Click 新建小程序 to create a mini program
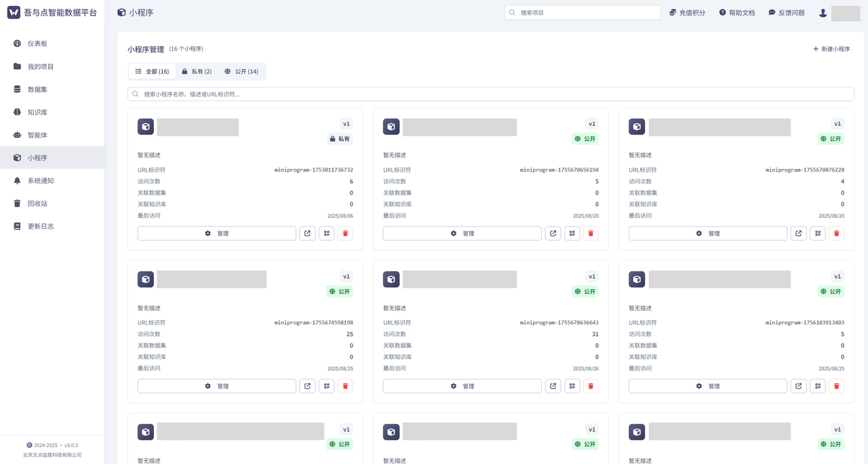Image resolution: width=868 pixels, height=464 pixels. pos(831,49)
